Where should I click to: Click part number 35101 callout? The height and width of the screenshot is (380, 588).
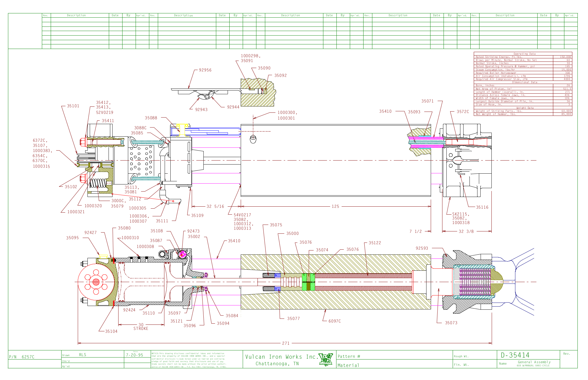73,106
